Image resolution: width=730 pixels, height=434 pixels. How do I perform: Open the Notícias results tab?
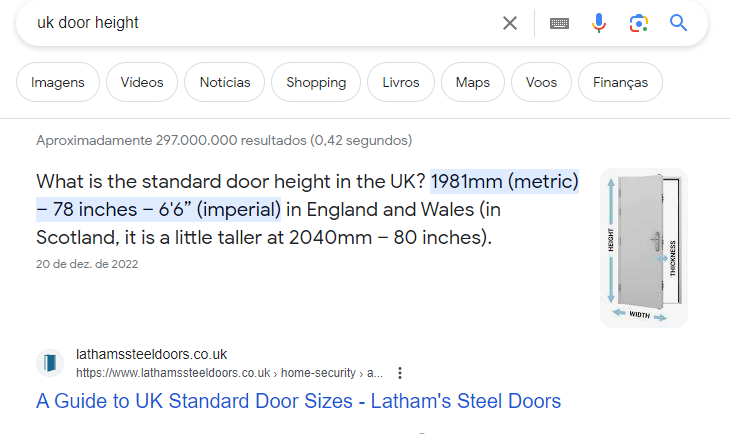tap(225, 82)
